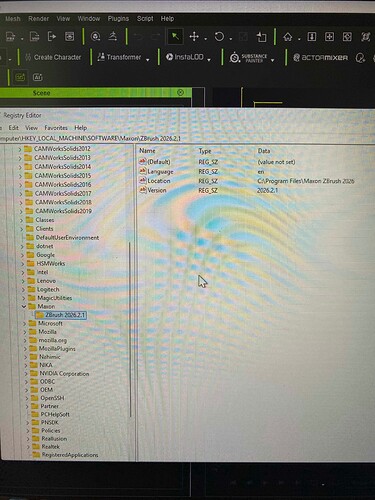Open Substance Painter from the toolbar
The width and height of the screenshot is (375, 500).
click(x=248, y=58)
